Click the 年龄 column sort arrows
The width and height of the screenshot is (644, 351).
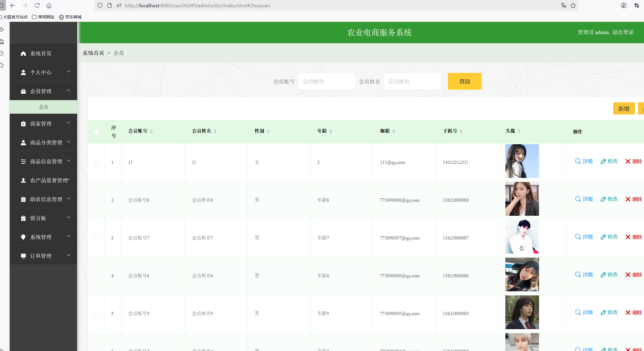coord(331,131)
